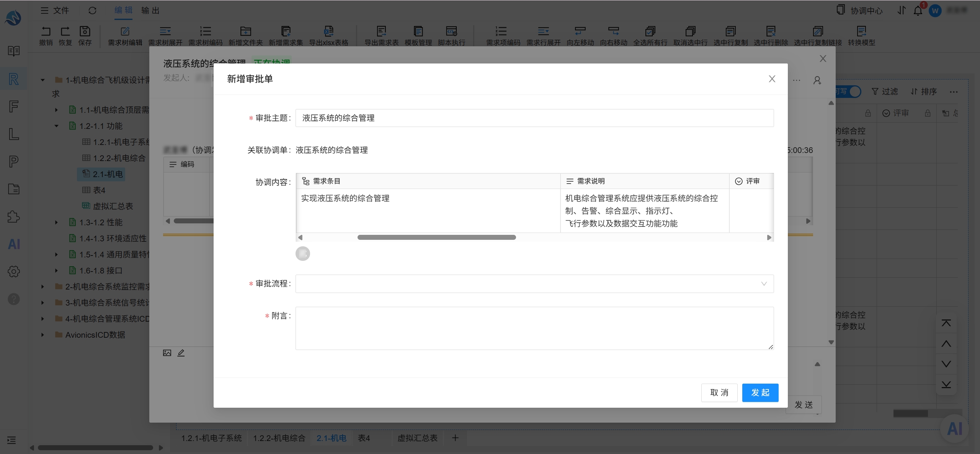980x454 pixels.
Task: Click the 发送 button behind the dialog
Action: [x=804, y=405]
